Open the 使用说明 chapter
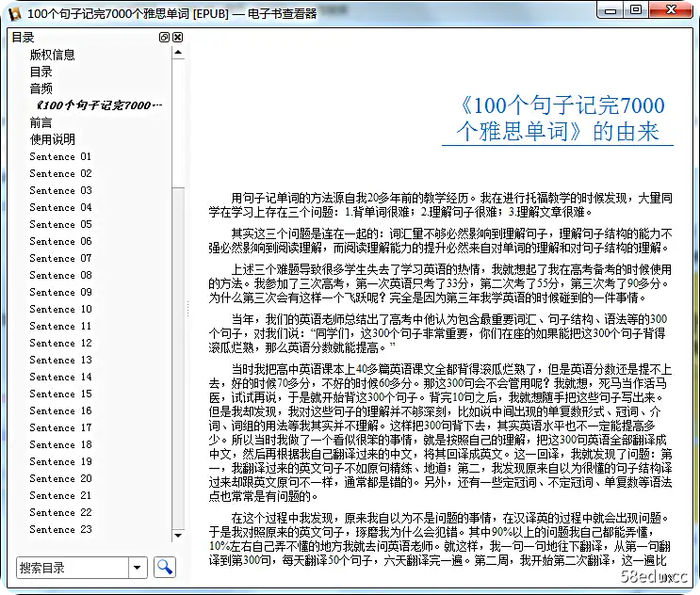Viewport: 700px width, 595px height. point(52,139)
